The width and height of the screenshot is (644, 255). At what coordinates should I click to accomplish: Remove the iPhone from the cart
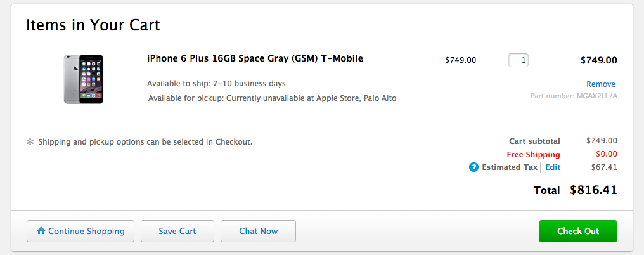pos(600,84)
